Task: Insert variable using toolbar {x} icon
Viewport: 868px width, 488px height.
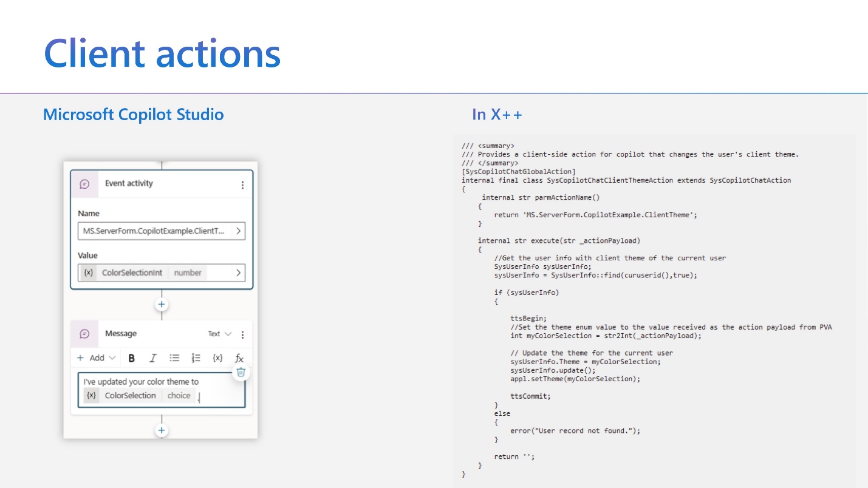Action: coord(217,358)
